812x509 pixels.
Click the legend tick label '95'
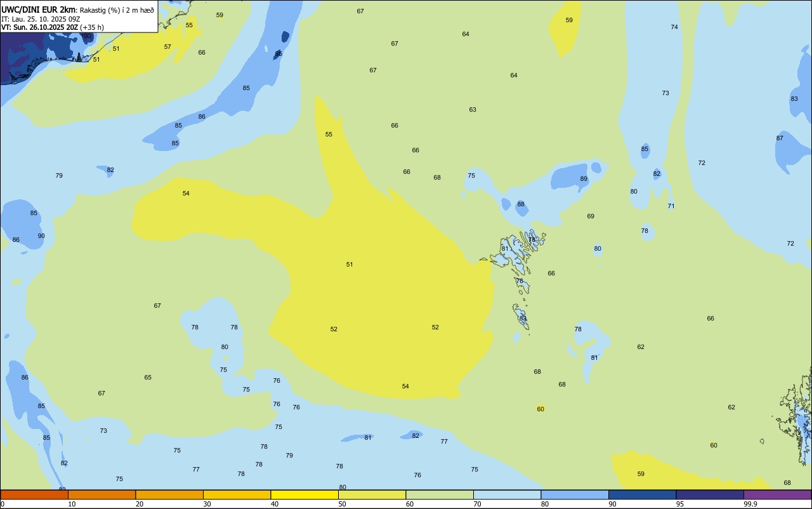click(680, 504)
